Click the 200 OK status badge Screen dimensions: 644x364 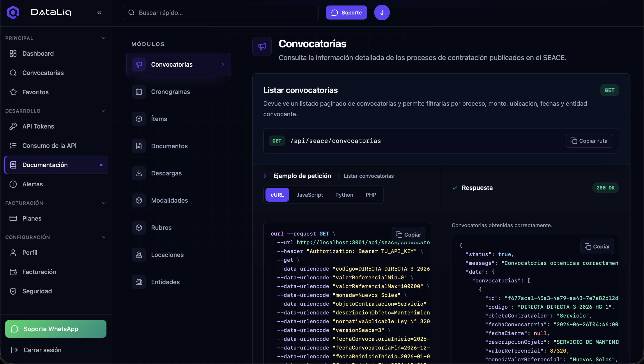click(605, 187)
